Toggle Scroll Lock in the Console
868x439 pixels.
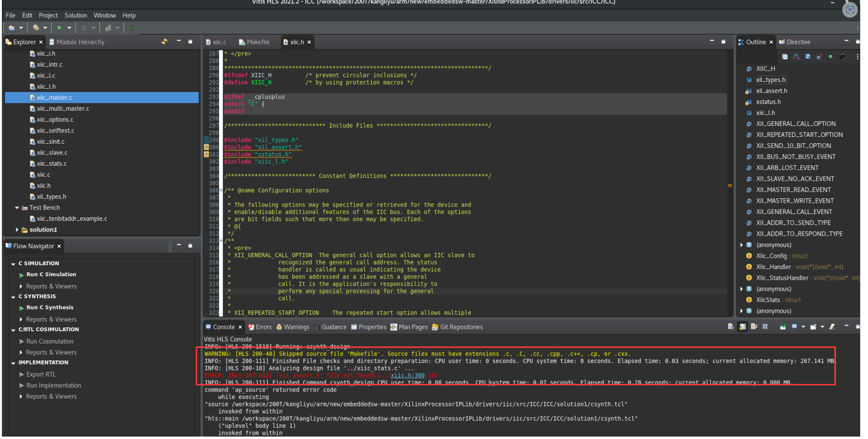pyautogui.click(x=742, y=327)
